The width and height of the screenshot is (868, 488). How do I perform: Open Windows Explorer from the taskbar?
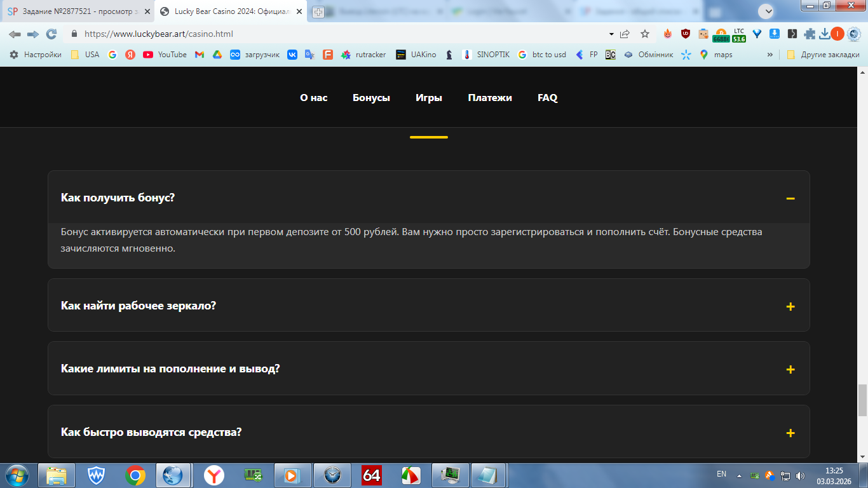pos(57,475)
